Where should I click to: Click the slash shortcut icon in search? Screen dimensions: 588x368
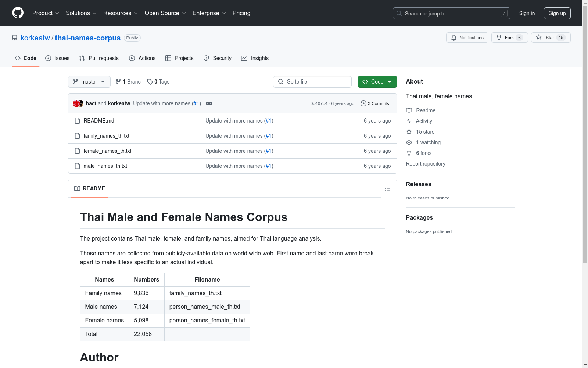click(504, 13)
